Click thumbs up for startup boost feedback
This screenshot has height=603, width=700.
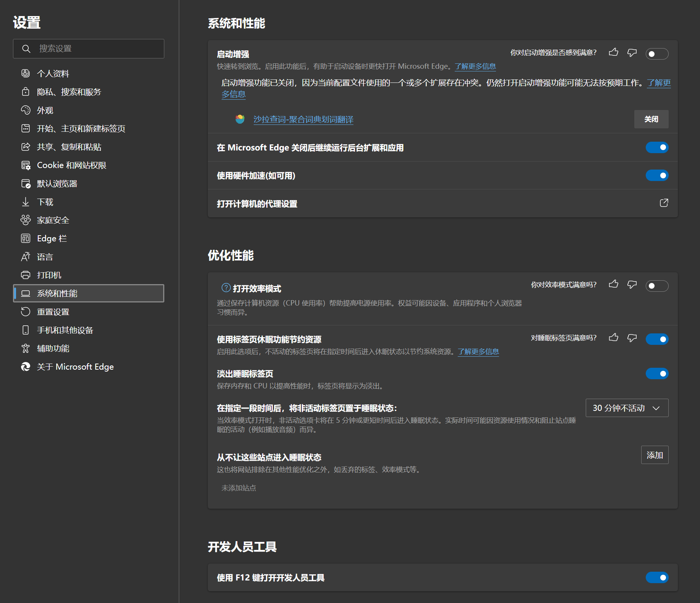(613, 52)
